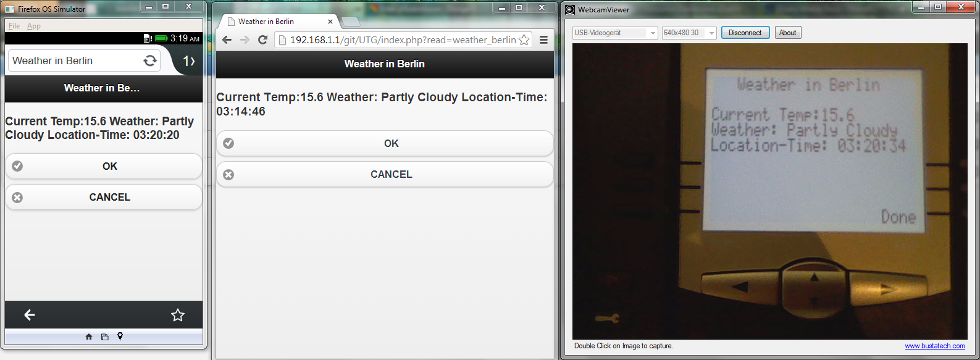Screen dimensions: 980x360
Task: Tap simulator home icon
Action: [89, 337]
